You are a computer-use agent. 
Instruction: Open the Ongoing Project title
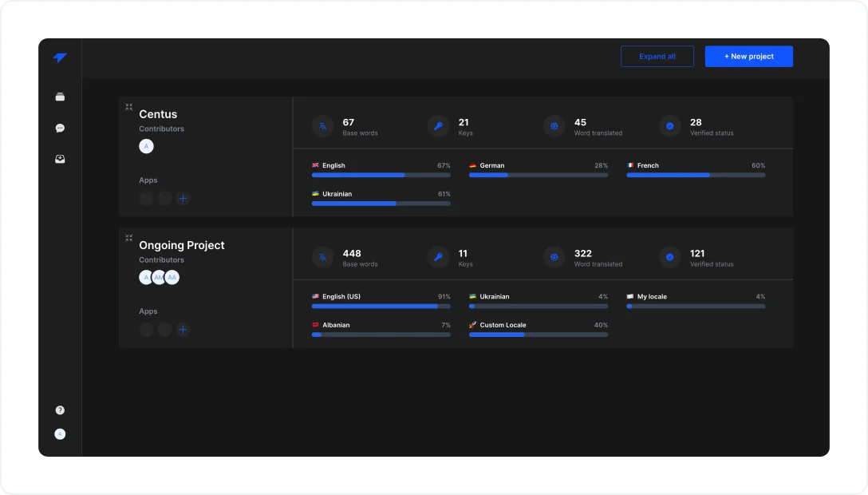pos(181,245)
